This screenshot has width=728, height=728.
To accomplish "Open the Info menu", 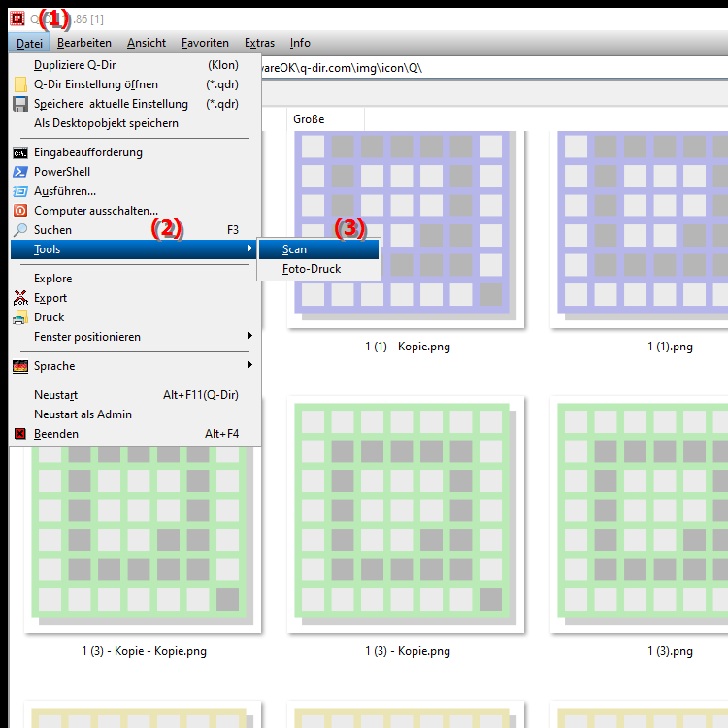I will [x=300, y=43].
